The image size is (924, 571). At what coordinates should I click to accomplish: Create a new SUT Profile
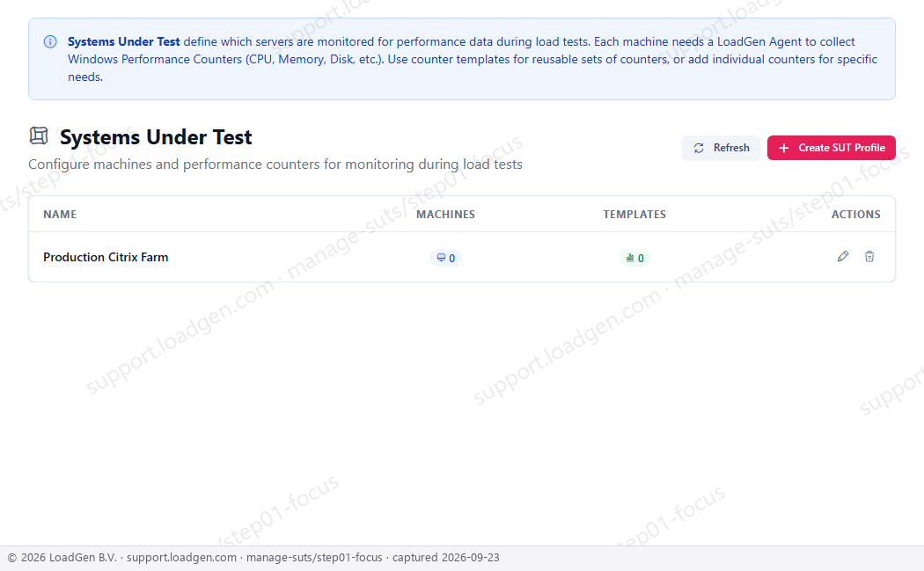[831, 148]
